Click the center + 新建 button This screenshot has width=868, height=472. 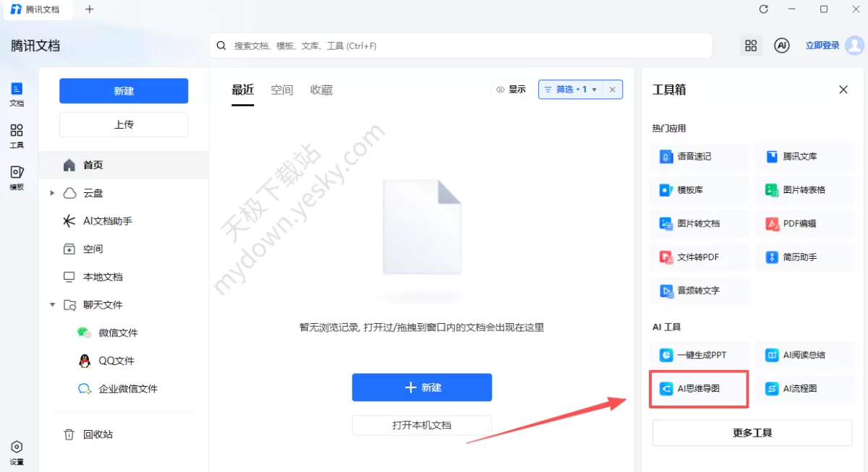coord(422,387)
